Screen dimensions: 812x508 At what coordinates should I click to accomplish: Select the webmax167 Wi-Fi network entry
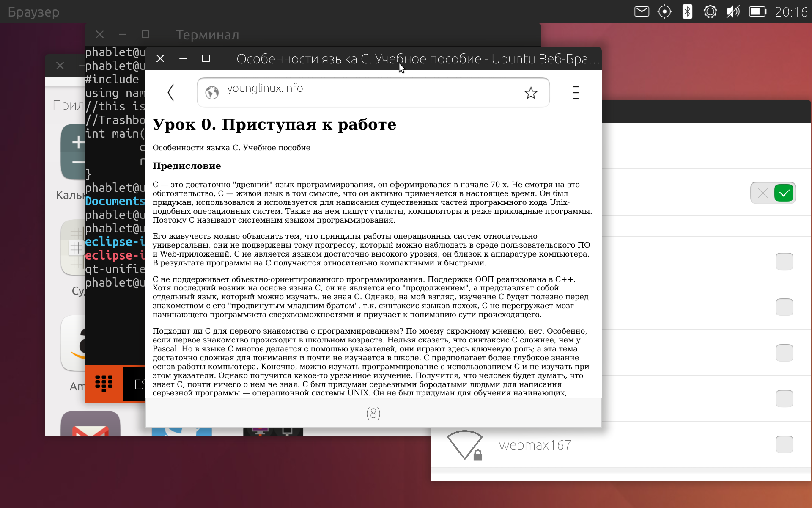[x=535, y=445]
